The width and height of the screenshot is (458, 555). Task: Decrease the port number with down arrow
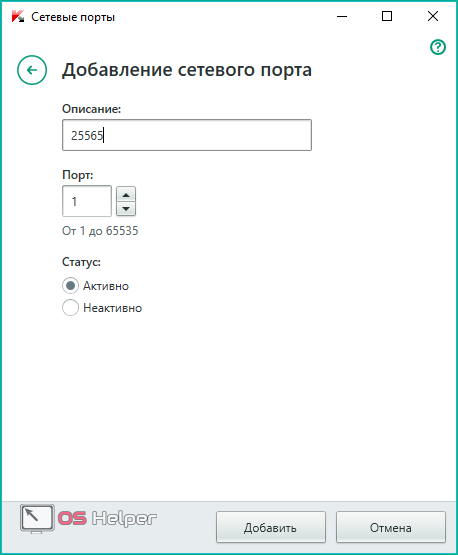pos(126,209)
